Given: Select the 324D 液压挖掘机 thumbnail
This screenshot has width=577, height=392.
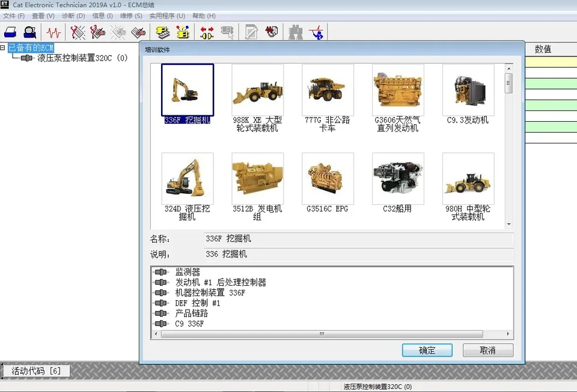Looking at the screenshot, I should pos(188,178).
